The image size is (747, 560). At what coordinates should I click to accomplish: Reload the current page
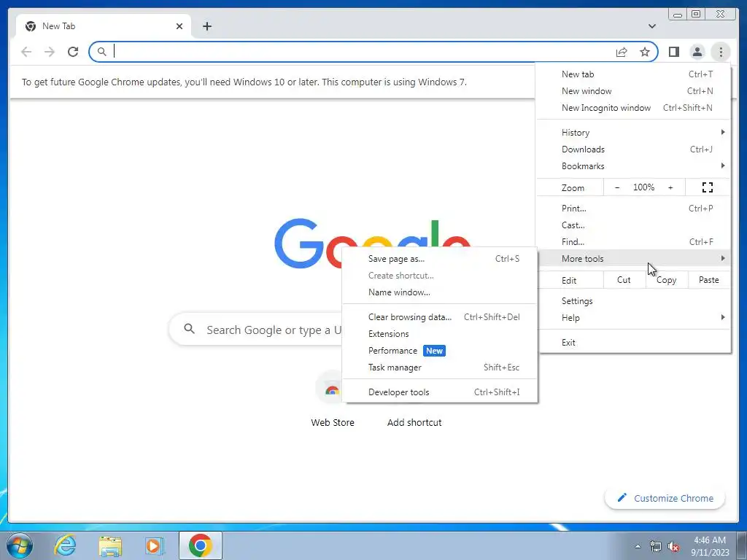point(73,52)
